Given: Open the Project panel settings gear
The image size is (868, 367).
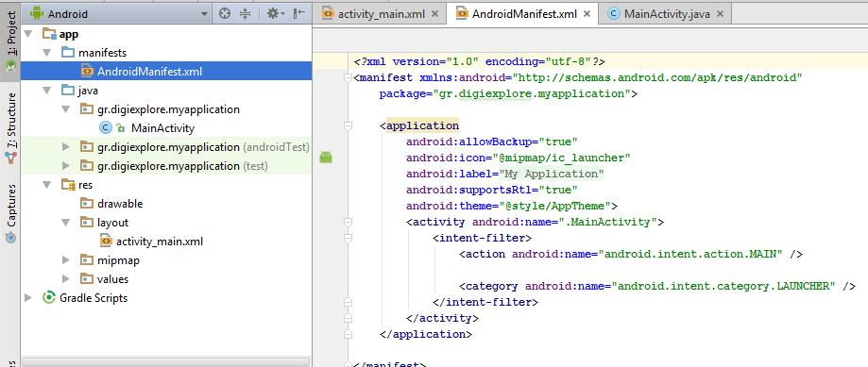Looking at the screenshot, I should click(275, 14).
